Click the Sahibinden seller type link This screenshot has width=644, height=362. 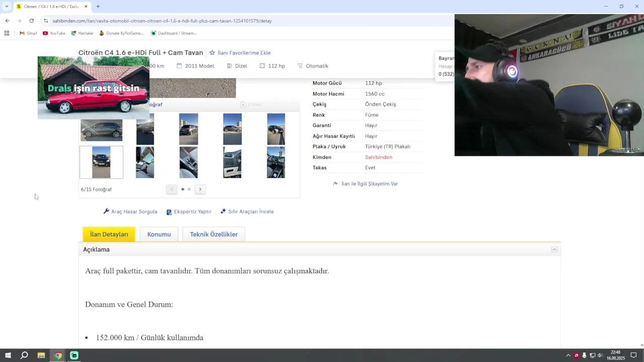pyautogui.click(x=378, y=157)
